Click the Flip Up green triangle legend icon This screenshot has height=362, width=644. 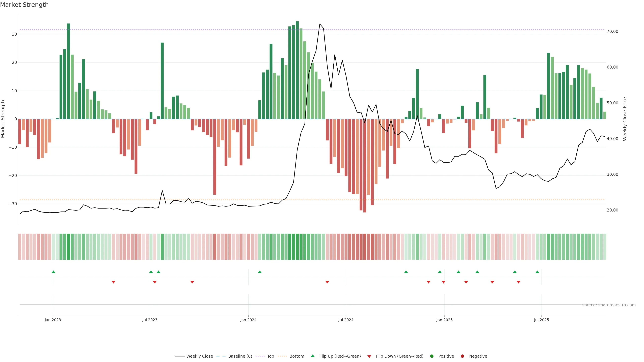coord(312,356)
